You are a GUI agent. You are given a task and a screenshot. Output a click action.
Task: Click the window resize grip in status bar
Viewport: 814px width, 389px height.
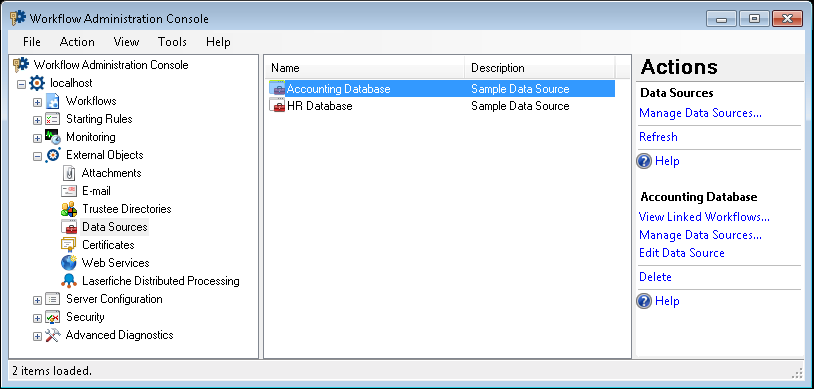coord(797,372)
